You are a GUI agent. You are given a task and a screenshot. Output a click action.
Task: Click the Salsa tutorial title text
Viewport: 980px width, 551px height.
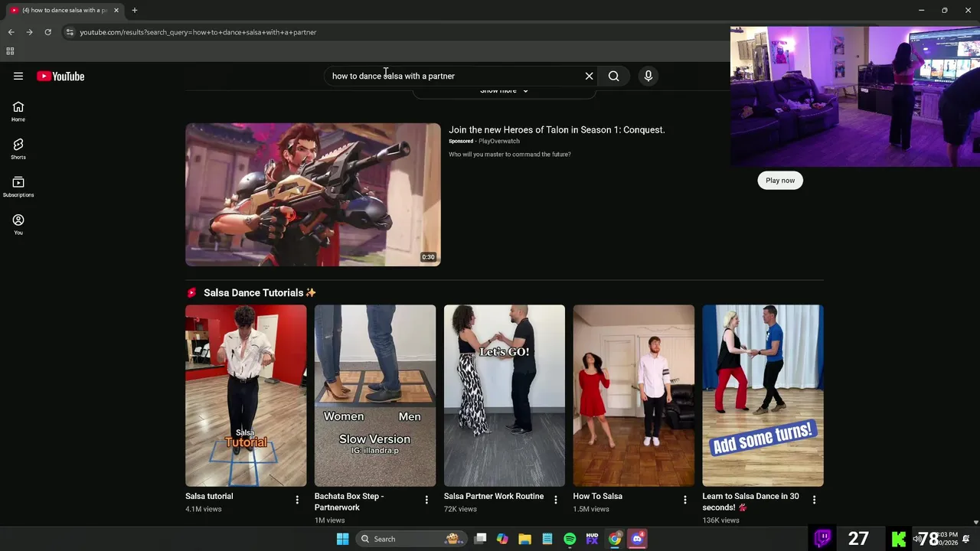[x=209, y=497]
